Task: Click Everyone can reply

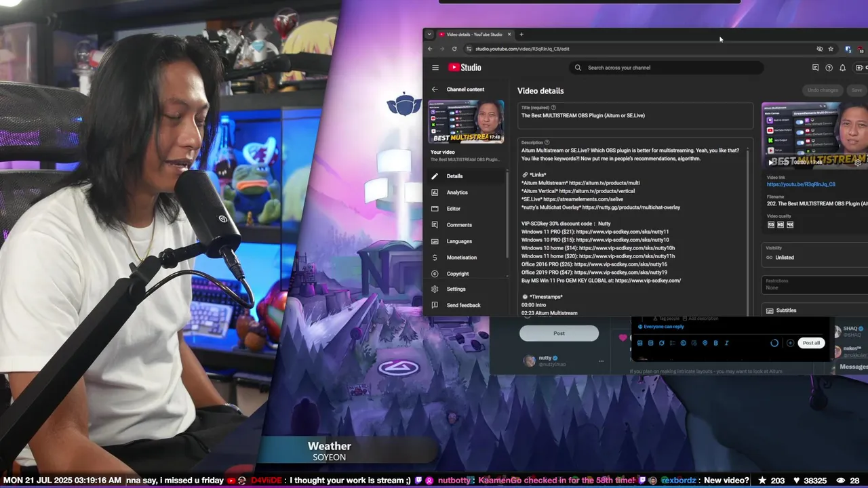Action: pos(660,327)
